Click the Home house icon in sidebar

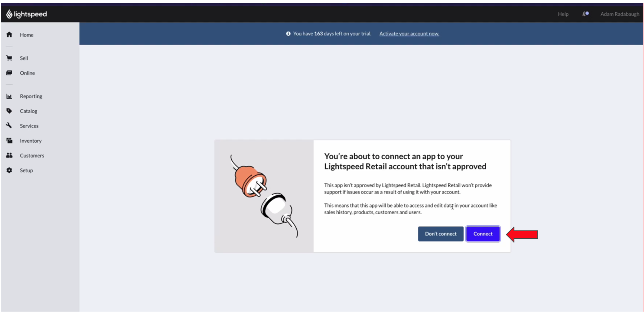pyautogui.click(x=9, y=35)
